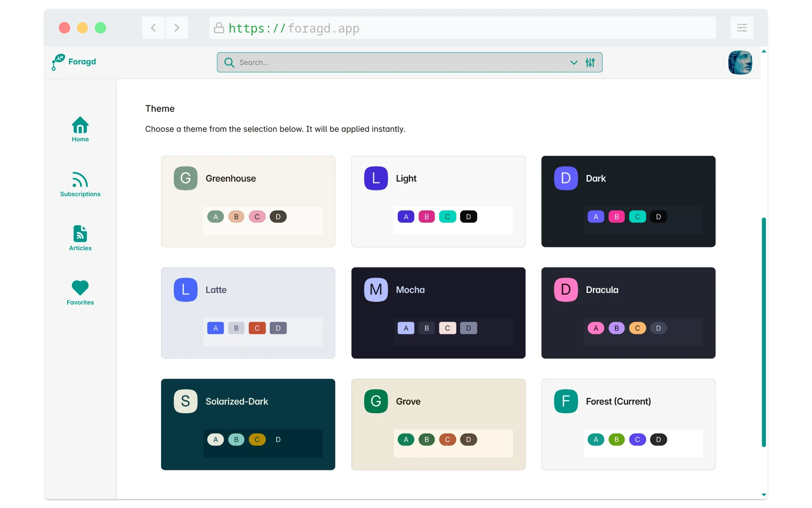812x508 pixels.
Task: Open search filter sliders icon
Action: [590, 62]
